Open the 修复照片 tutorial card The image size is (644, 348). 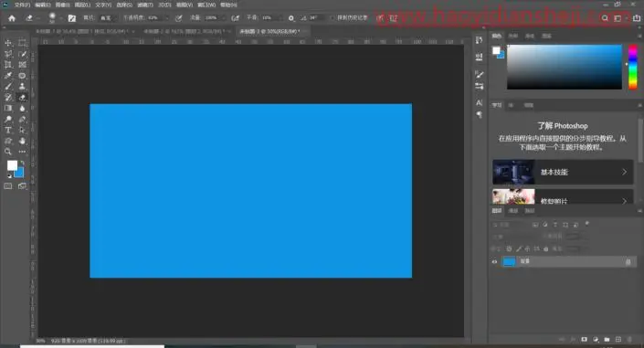563,196
